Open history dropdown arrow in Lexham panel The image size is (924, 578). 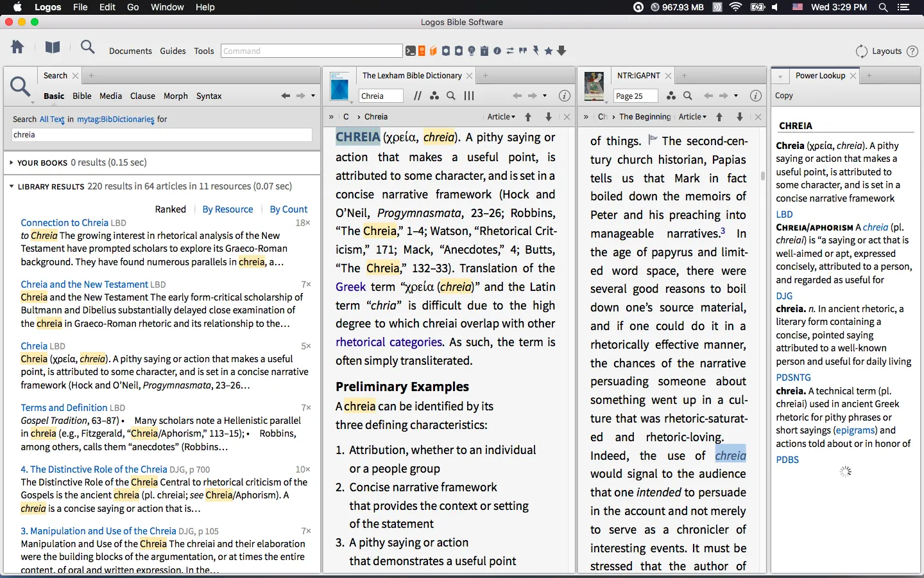(545, 96)
